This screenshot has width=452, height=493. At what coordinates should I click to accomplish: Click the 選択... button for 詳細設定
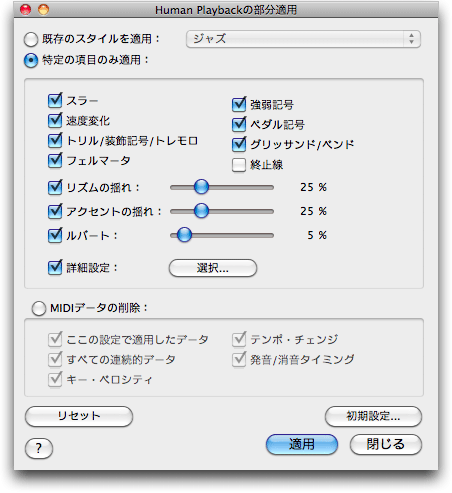(x=213, y=268)
